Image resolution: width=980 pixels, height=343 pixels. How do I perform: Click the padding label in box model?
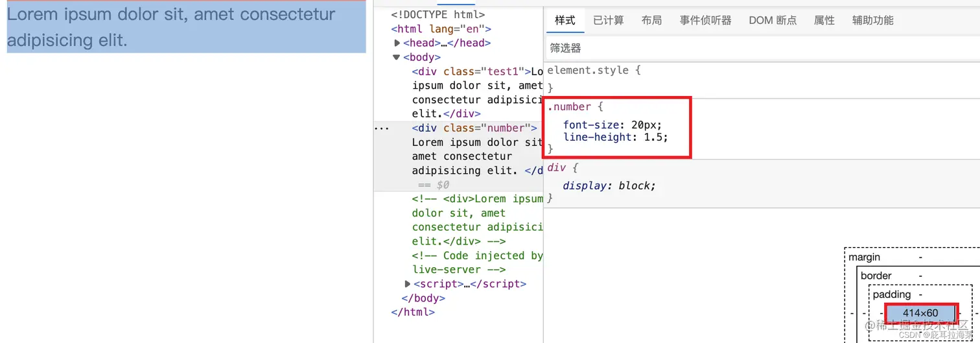(x=892, y=294)
